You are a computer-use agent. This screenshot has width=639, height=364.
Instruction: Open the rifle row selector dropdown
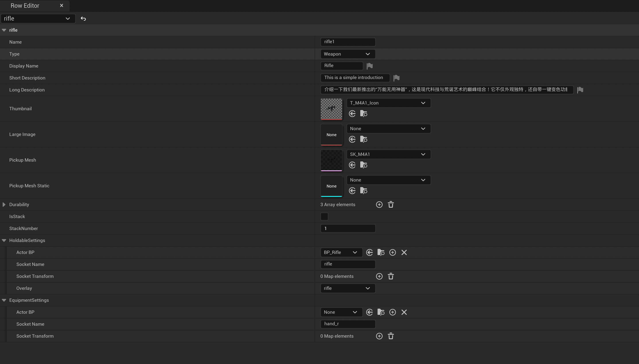[x=37, y=19]
